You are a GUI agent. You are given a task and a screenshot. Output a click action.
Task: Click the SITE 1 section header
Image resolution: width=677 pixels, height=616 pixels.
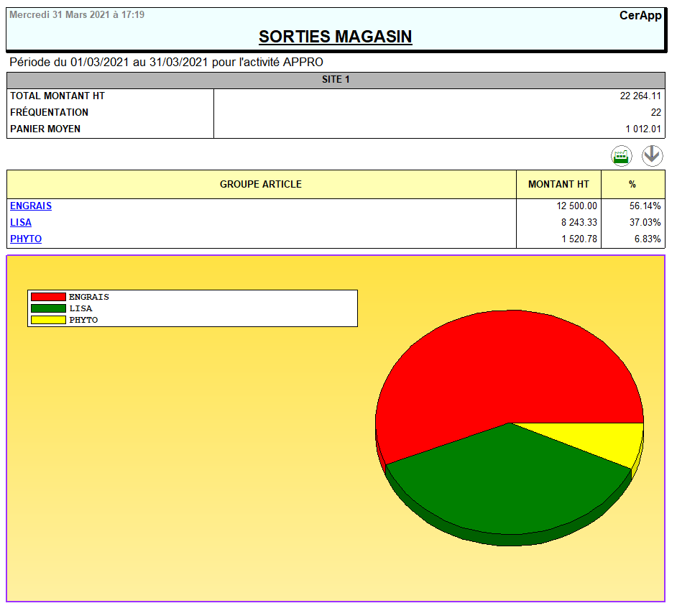[336, 80]
